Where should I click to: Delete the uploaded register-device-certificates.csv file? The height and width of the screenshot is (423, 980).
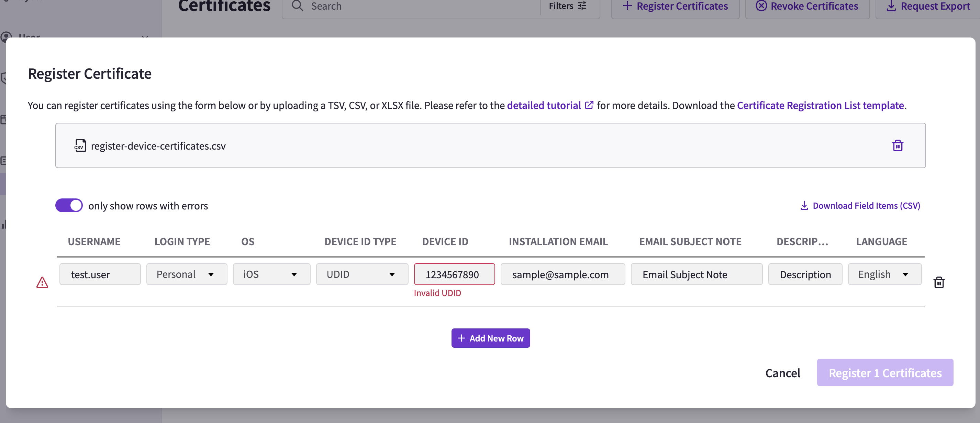(x=898, y=145)
